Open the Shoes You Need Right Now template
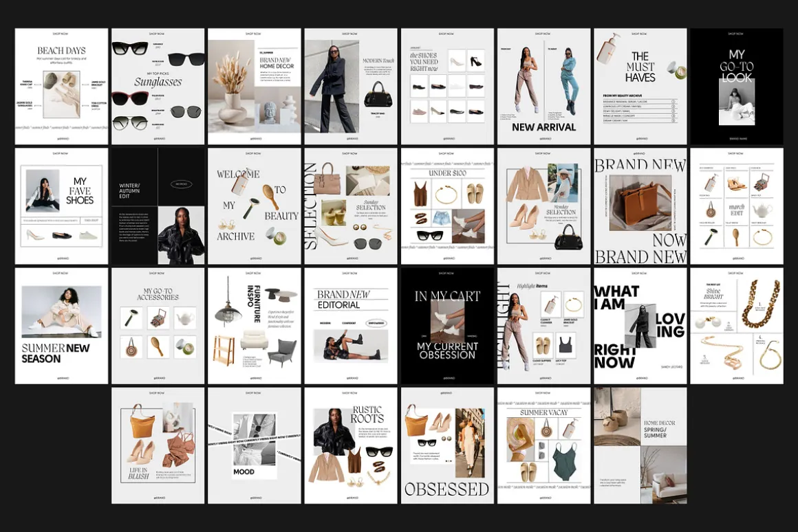798x532 pixels. tap(447, 87)
